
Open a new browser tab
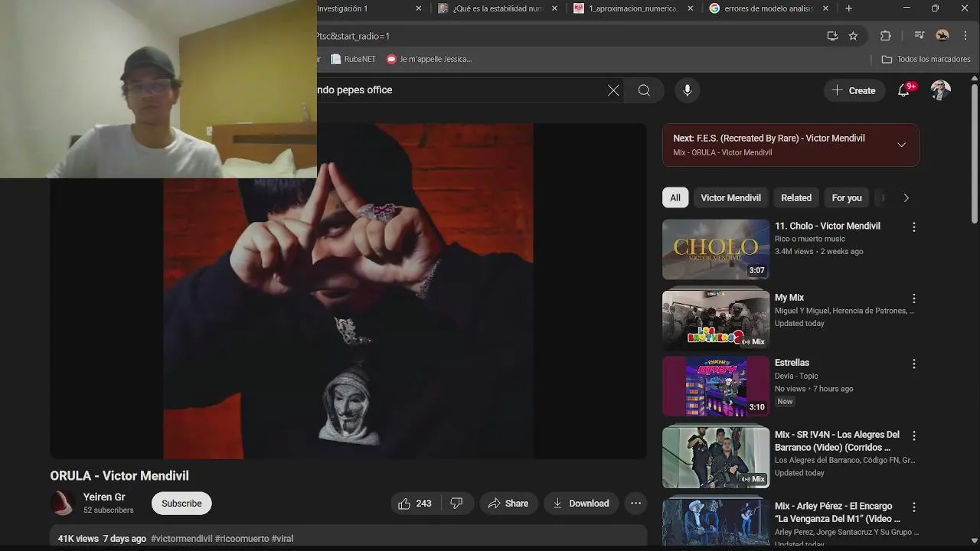(848, 8)
